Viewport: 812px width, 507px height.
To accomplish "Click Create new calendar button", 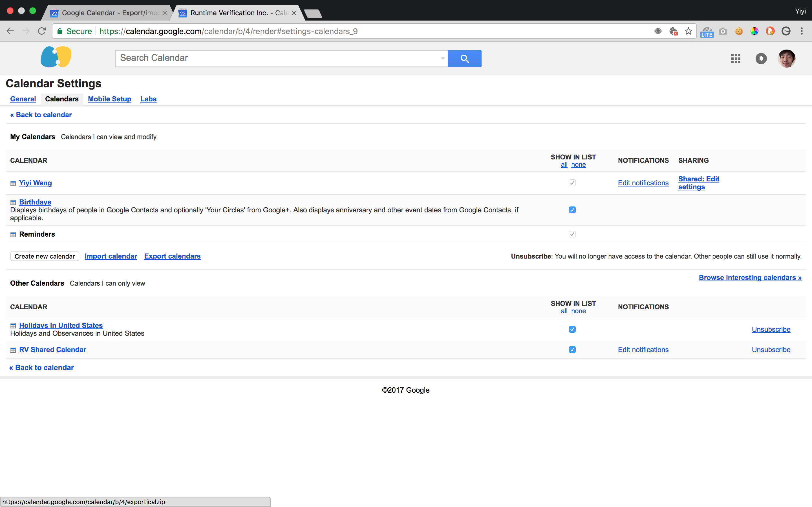I will click(x=45, y=256).
